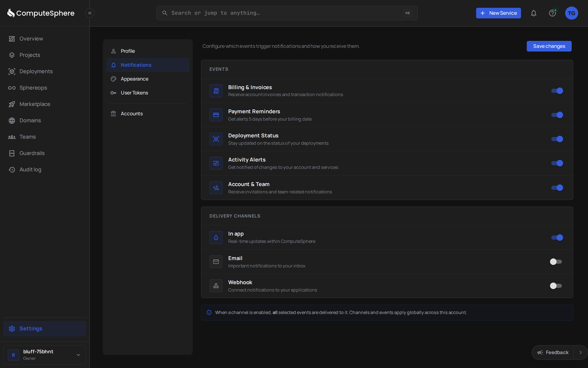This screenshot has width=588, height=368.
Task: Focus the Search or jump to anything field
Action: (x=287, y=13)
